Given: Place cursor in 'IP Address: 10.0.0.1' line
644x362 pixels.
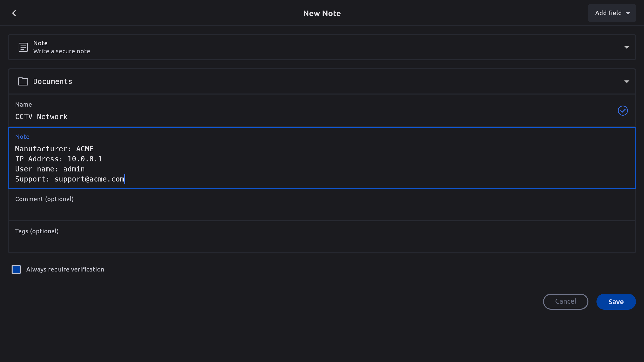Looking at the screenshot, I should tap(59, 159).
